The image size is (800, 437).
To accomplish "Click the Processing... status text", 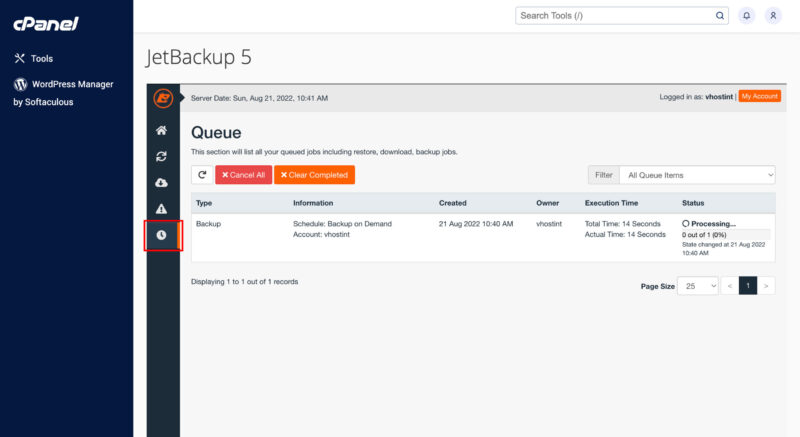I will pos(713,224).
